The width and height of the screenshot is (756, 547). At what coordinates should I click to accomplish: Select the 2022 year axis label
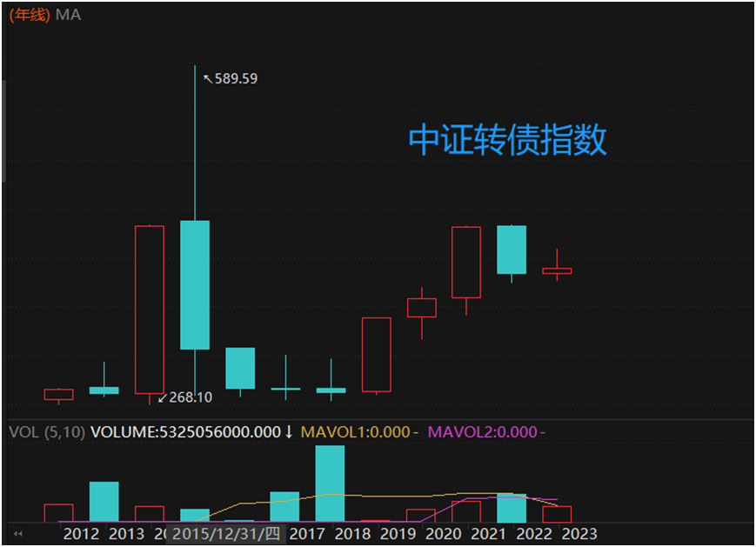point(534,534)
